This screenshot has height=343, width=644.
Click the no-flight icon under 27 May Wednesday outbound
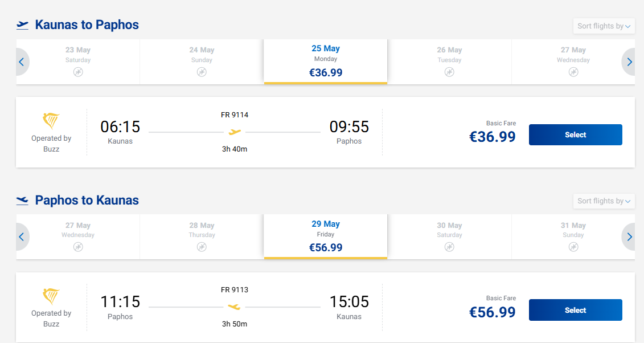[x=573, y=72]
